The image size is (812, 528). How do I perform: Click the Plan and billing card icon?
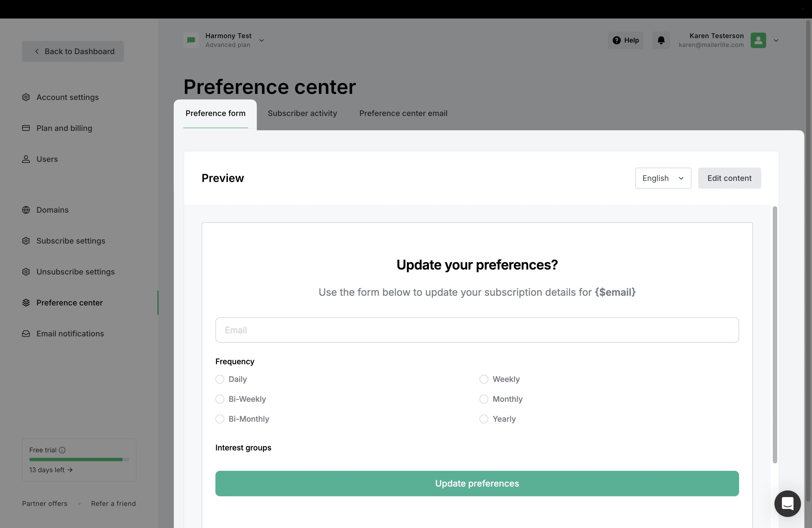tap(26, 128)
